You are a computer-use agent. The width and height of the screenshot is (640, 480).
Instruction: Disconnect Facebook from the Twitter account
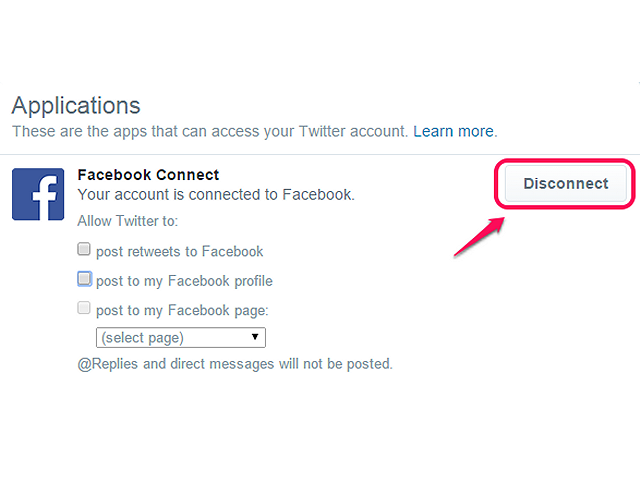(x=566, y=183)
